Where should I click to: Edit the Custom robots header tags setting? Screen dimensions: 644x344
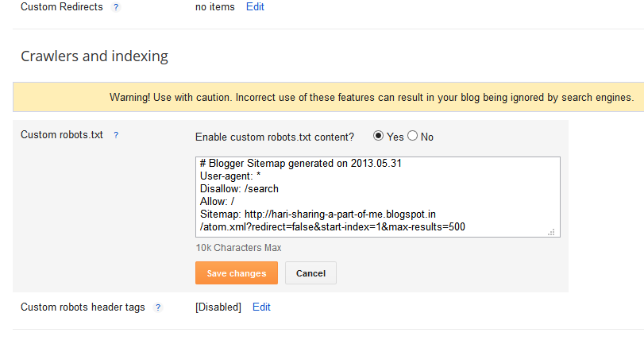[261, 307]
